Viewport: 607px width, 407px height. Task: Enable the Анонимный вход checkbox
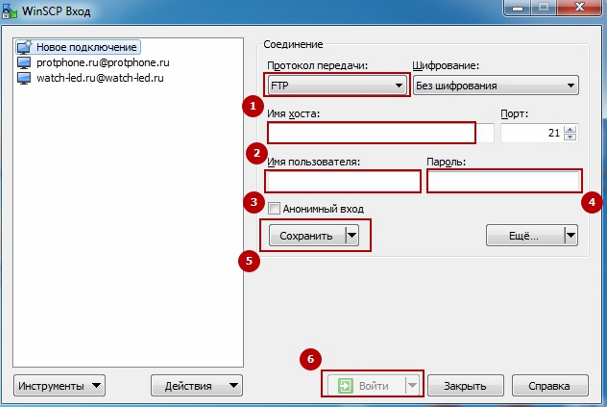tap(274, 209)
